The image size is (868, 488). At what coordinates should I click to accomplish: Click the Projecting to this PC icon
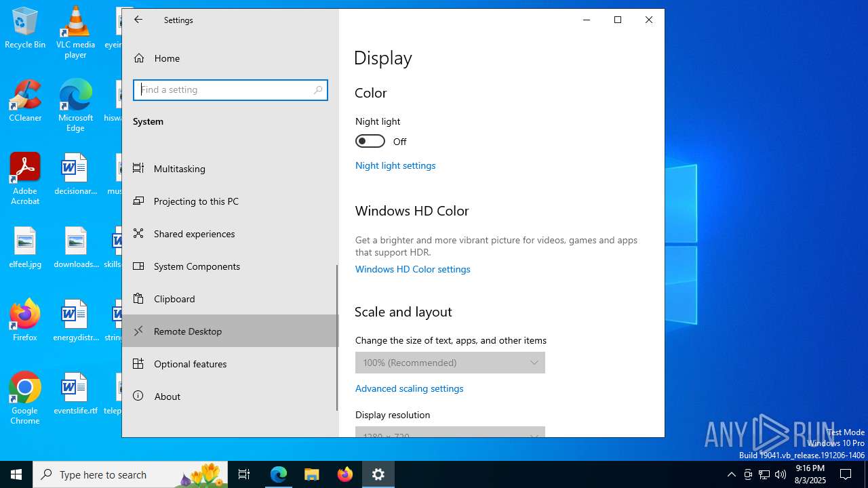point(138,201)
